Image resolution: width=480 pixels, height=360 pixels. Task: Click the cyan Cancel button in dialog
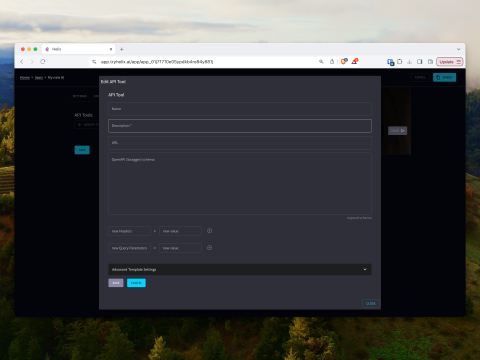136,283
